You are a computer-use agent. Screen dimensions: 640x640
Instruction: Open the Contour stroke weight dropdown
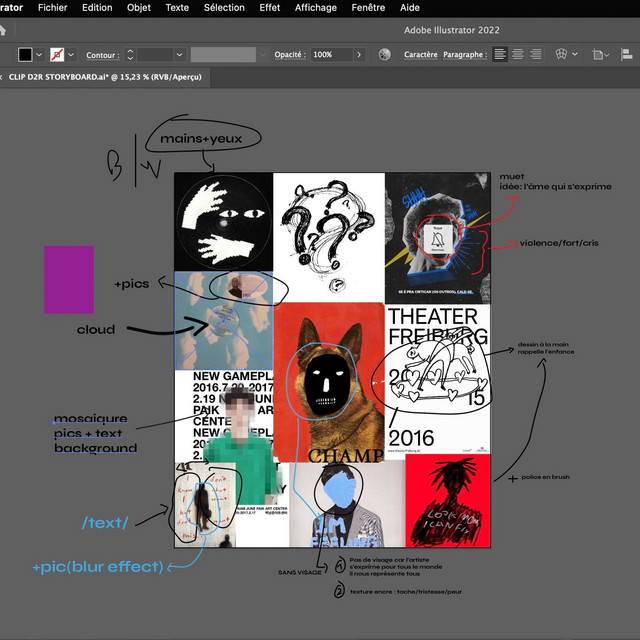(x=179, y=54)
